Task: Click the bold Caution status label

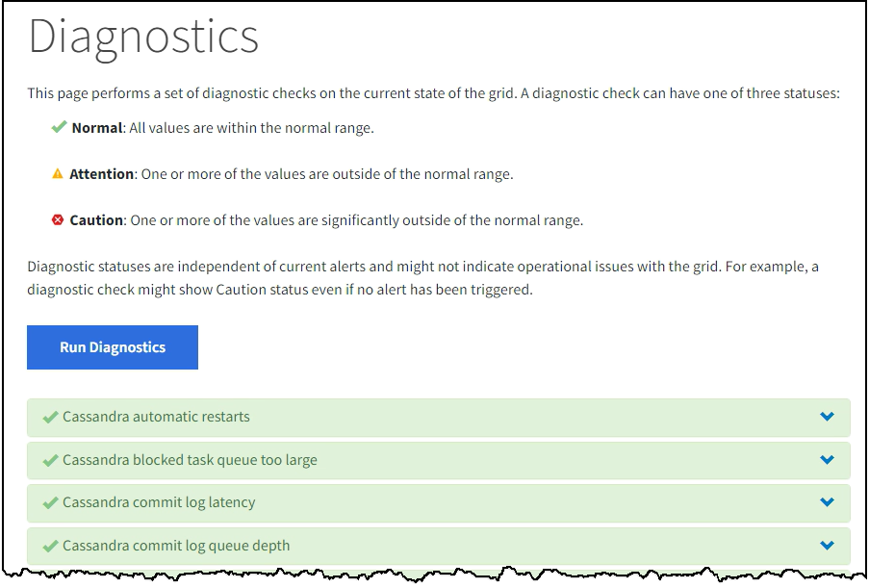Action: click(x=96, y=220)
